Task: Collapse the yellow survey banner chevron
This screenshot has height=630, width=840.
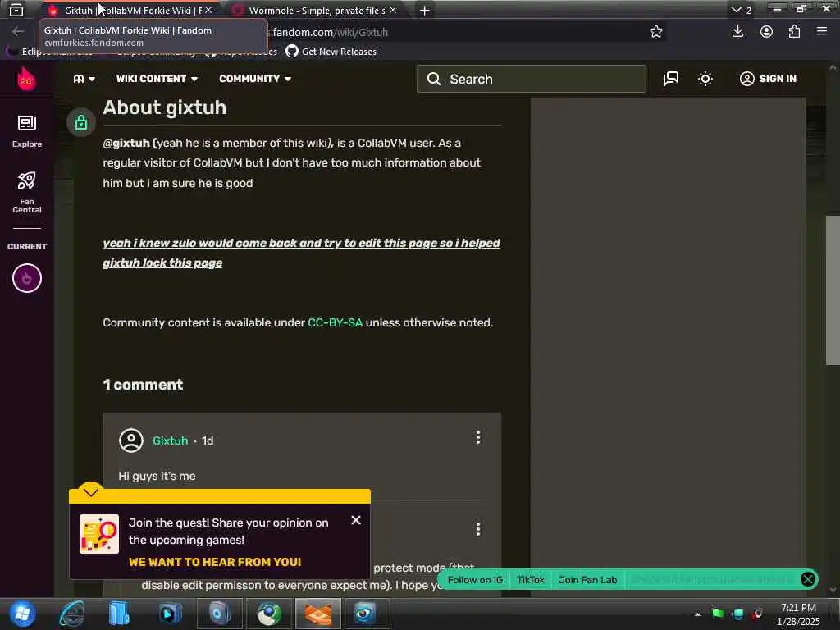Action: [90, 492]
